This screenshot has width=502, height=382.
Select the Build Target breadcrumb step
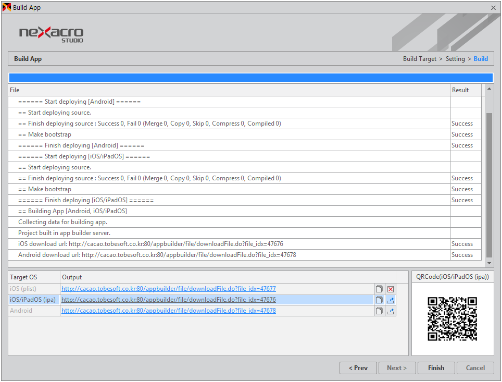click(419, 59)
